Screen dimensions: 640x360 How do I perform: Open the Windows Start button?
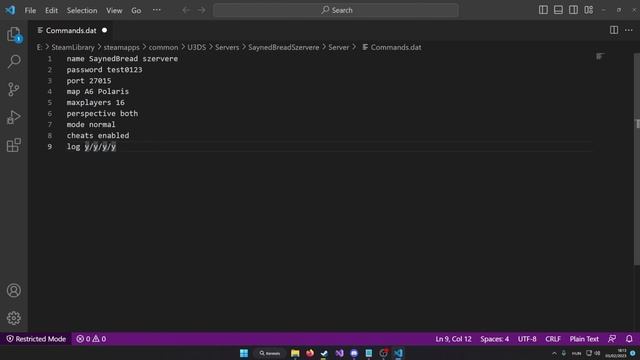[x=244, y=353]
